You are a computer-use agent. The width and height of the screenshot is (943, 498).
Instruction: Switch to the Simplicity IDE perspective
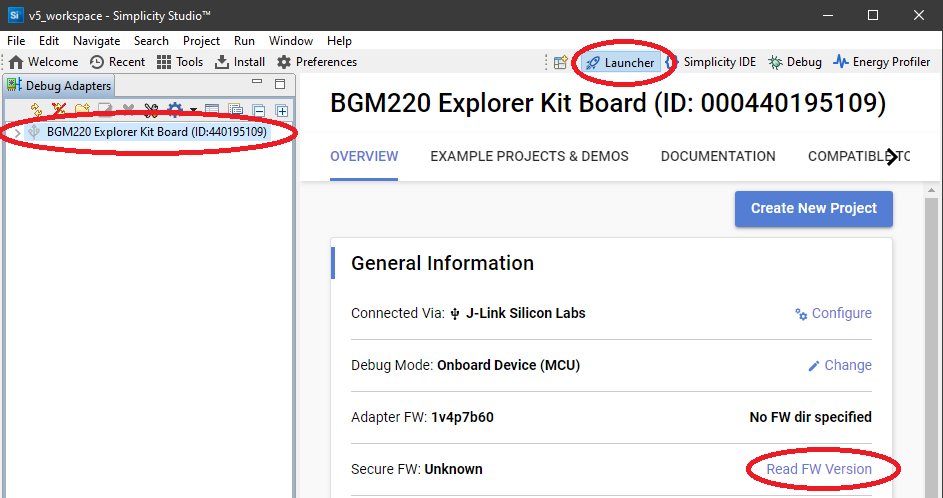tap(711, 62)
